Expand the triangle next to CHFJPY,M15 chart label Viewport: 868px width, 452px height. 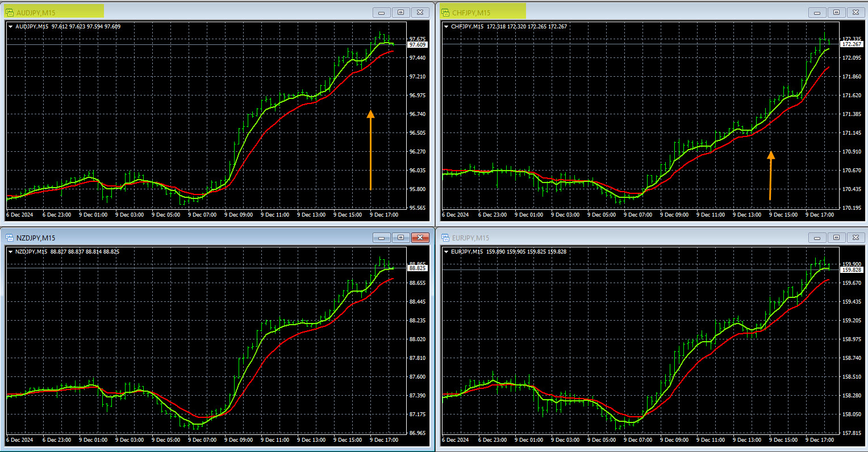[446, 27]
